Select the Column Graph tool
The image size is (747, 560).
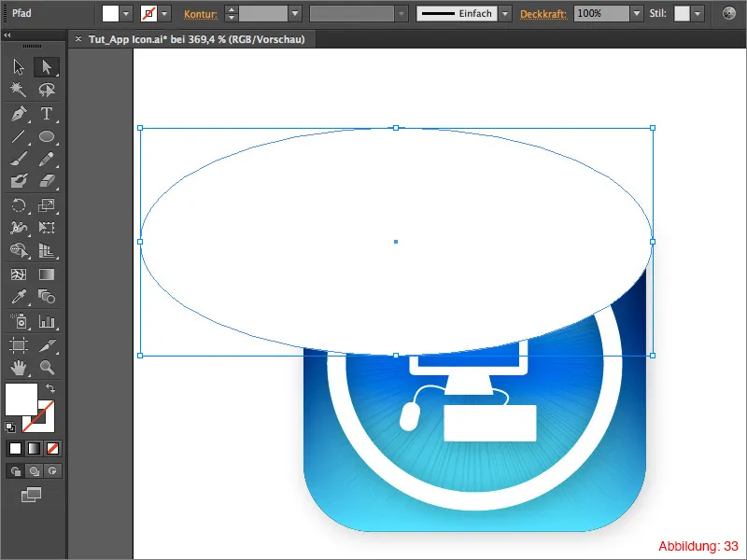(46, 321)
